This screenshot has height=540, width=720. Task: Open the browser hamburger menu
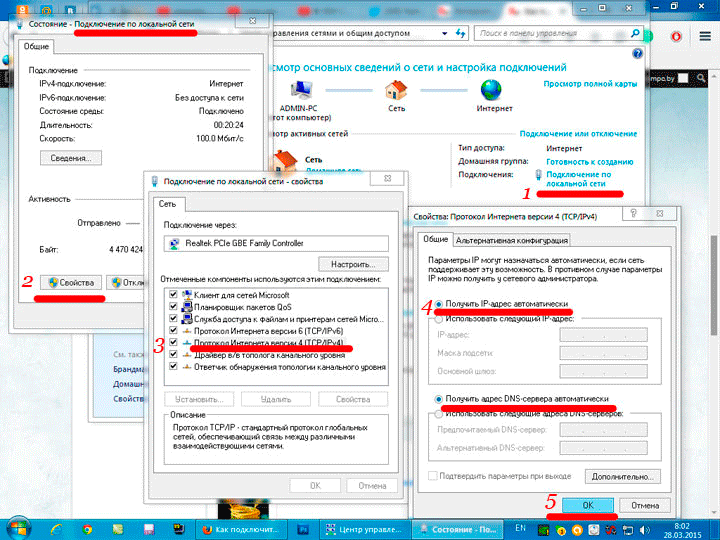point(705,36)
